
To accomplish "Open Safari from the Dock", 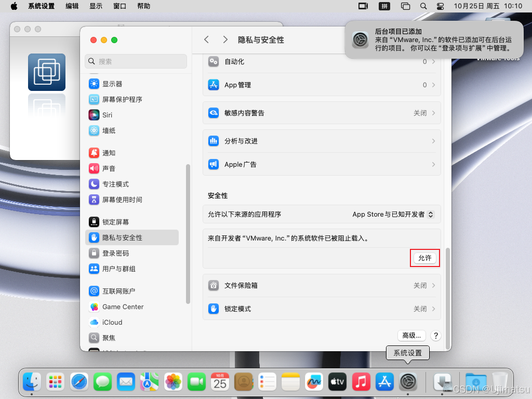I will [79, 382].
